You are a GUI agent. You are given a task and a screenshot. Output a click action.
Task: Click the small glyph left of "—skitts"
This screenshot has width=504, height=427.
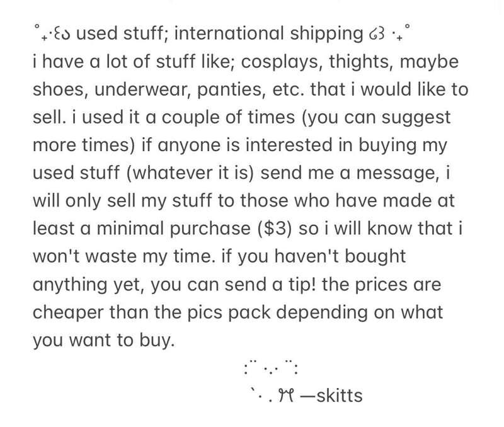(286, 396)
